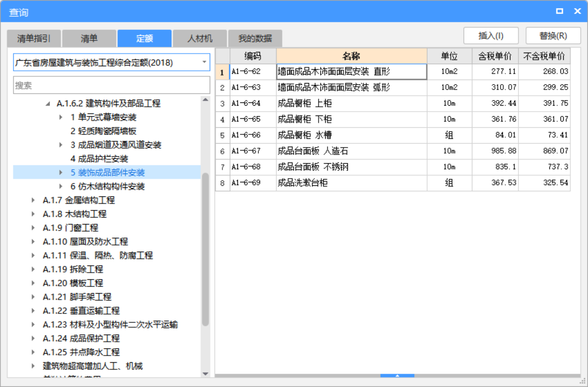Select 4 成品护栏安装 tree item

tap(100, 159)
